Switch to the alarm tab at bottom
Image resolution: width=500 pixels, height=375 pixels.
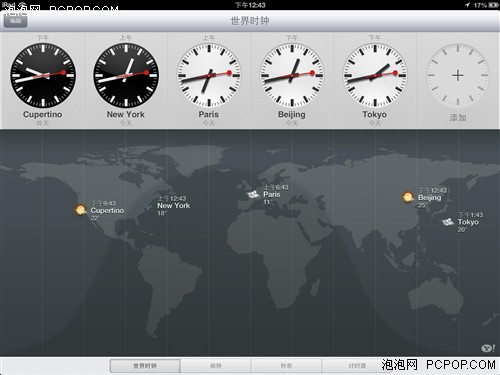216,366
